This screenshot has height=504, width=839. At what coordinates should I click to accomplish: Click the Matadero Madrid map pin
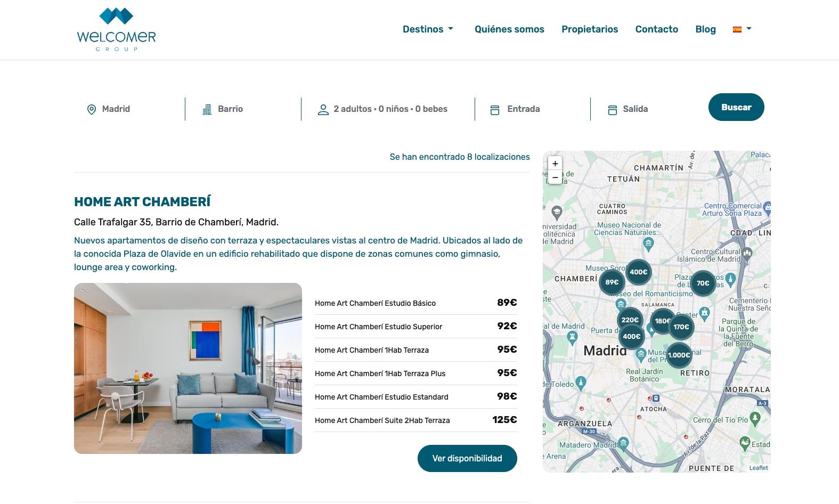[623, 443]
